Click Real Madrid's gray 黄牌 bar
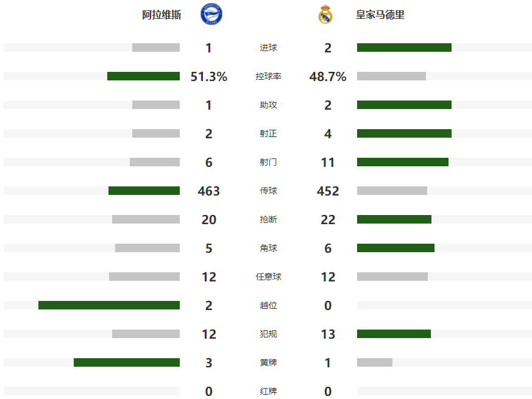 coord(374,362)
